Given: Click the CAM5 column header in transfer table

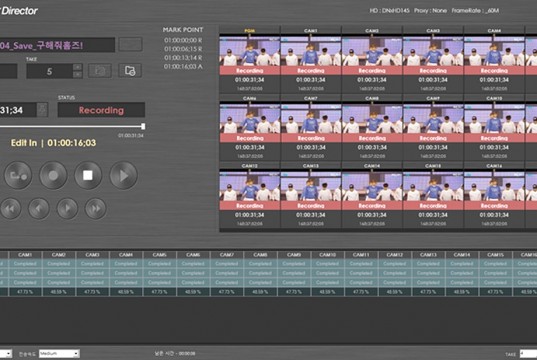Looking at the screenshot, I should pos(160,255).
